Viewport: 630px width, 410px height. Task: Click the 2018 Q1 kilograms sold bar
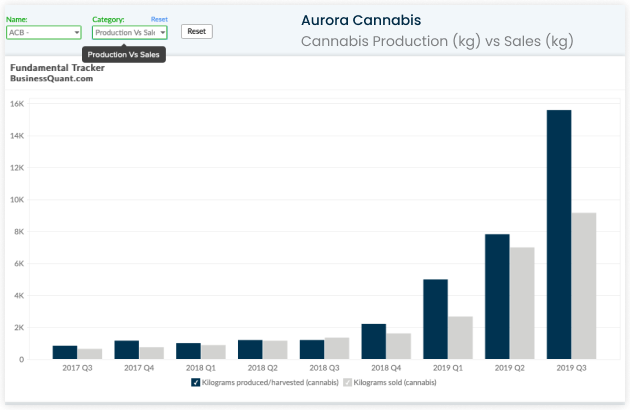click(x=213, y=352)
